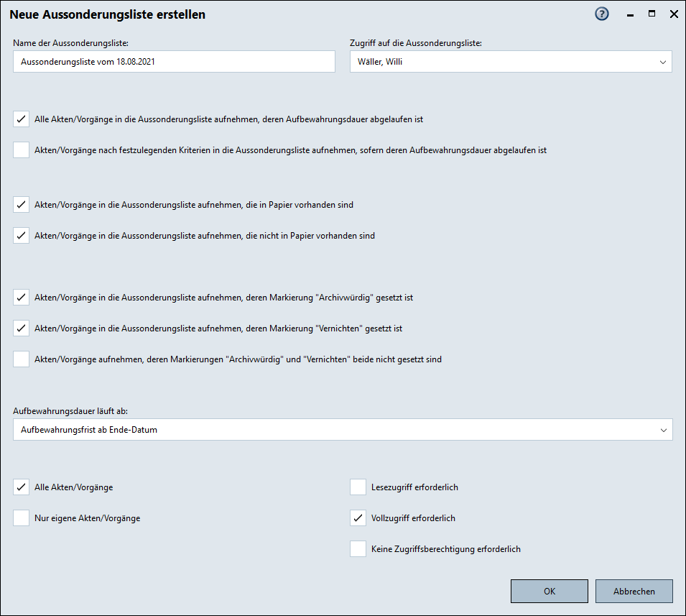The width and height of the screenshot is (686, 616).
Task: Enable Lesezugriff erforderlich
Action: click(358, 487)
